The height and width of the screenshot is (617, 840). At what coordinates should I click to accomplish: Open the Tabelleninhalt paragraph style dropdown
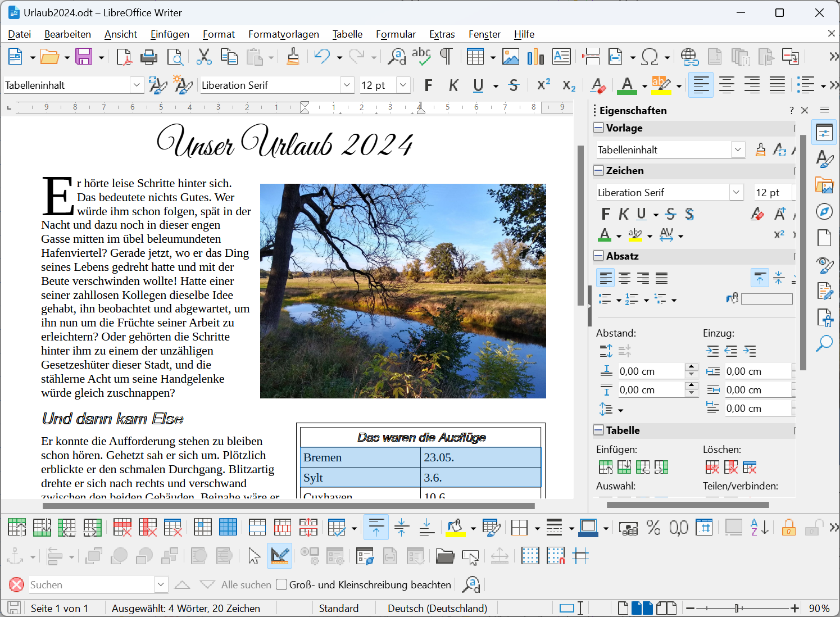(137, 85)
